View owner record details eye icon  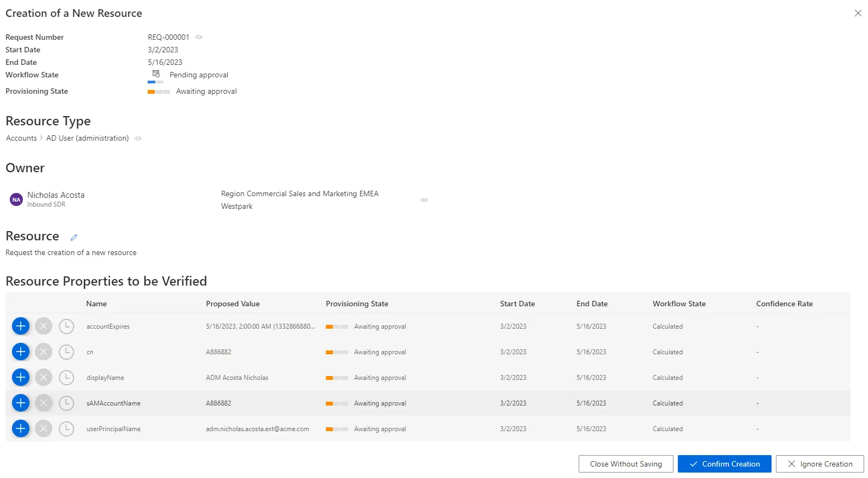[424, 200]
